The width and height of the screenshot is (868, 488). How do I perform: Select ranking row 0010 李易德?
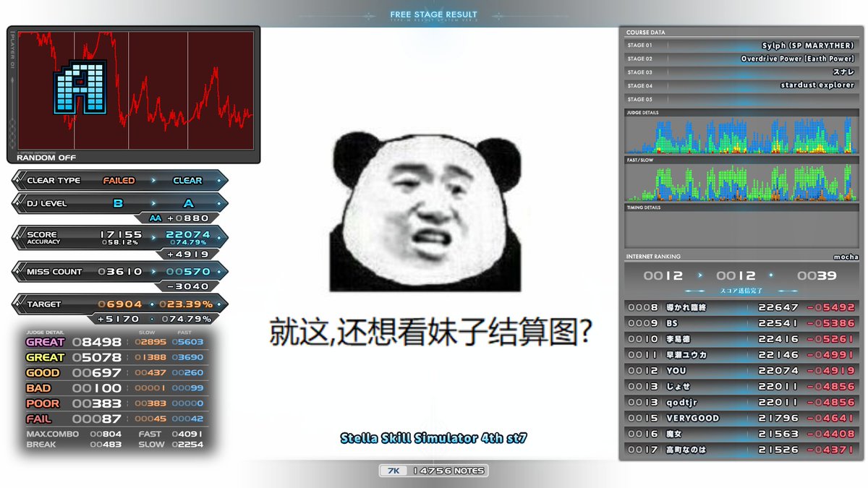pyautogui.click(x=741, y=339)
